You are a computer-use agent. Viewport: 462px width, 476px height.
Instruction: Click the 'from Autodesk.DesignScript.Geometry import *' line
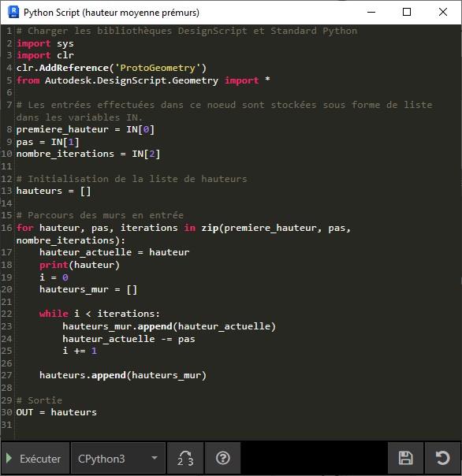(143, 80)
